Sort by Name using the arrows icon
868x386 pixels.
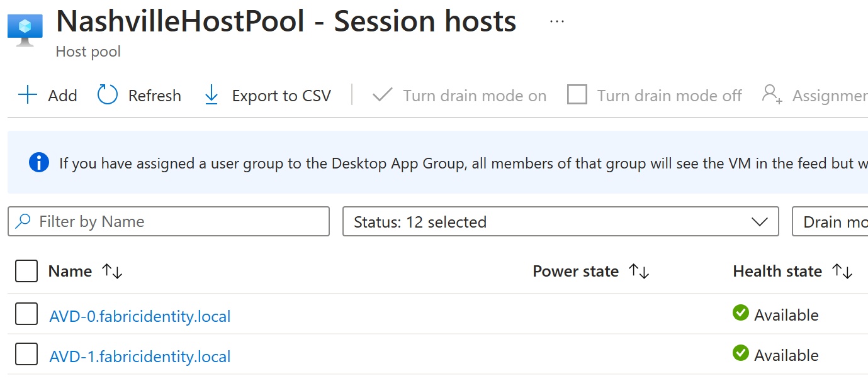112,272
